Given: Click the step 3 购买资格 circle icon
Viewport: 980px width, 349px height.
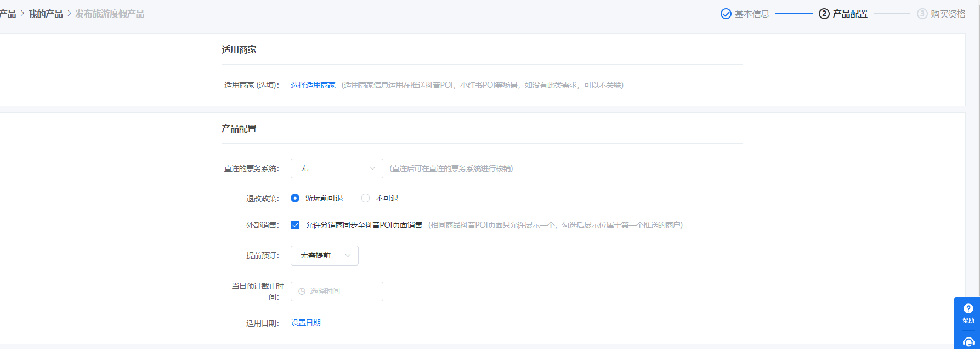Looking at the screenshot, I should (x=922, y=14).
